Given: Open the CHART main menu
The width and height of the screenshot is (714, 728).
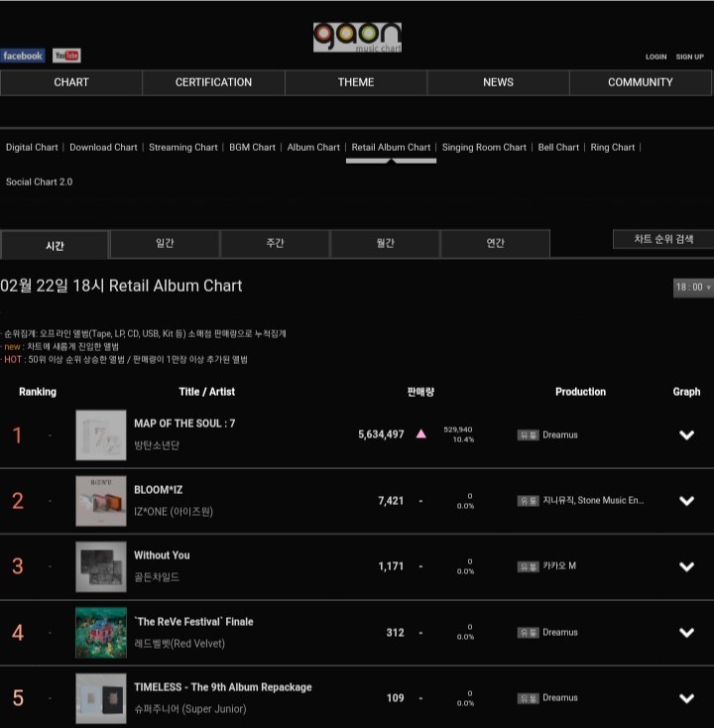Looking at the screenshot, I should (71, 82).
